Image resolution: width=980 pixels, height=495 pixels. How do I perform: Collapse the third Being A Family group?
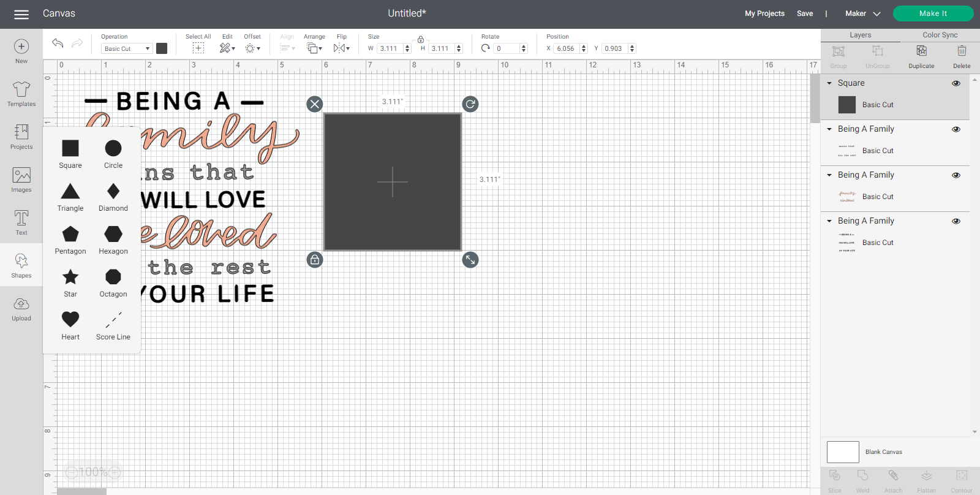[829, 221]
